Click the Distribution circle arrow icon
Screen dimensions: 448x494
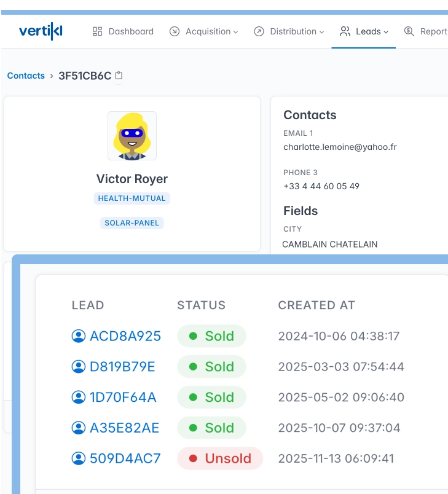pos(259,31)
